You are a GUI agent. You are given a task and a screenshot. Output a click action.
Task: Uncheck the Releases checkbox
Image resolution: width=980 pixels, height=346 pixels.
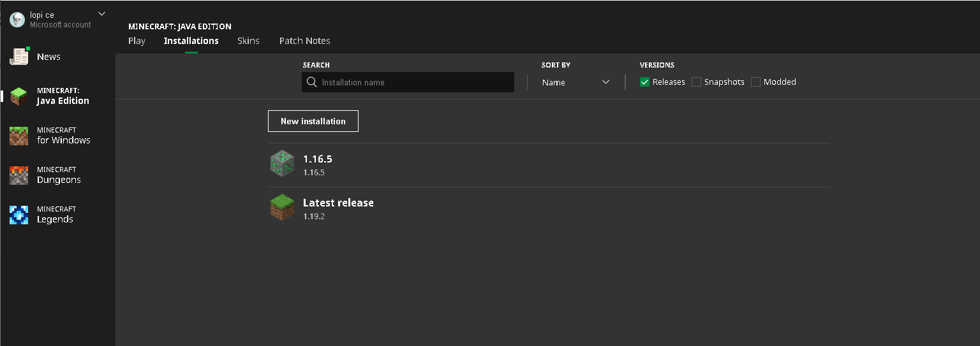[x=644, y=82]
